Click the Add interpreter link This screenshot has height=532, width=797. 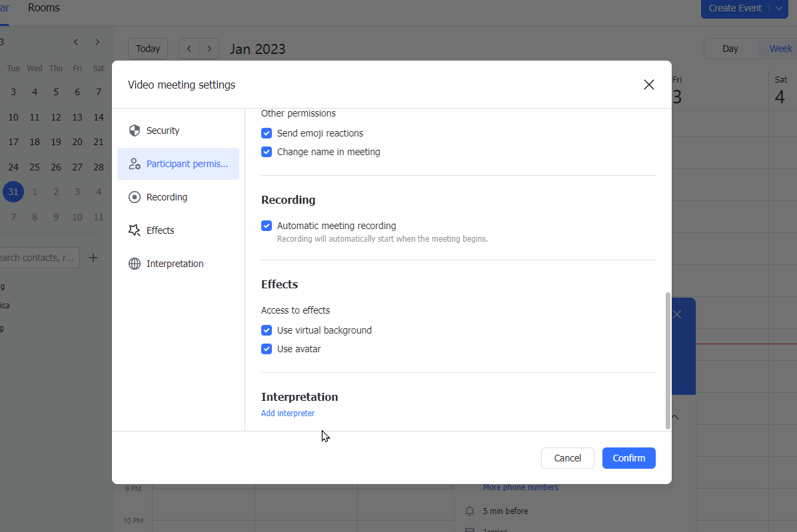tap(288, 413)
